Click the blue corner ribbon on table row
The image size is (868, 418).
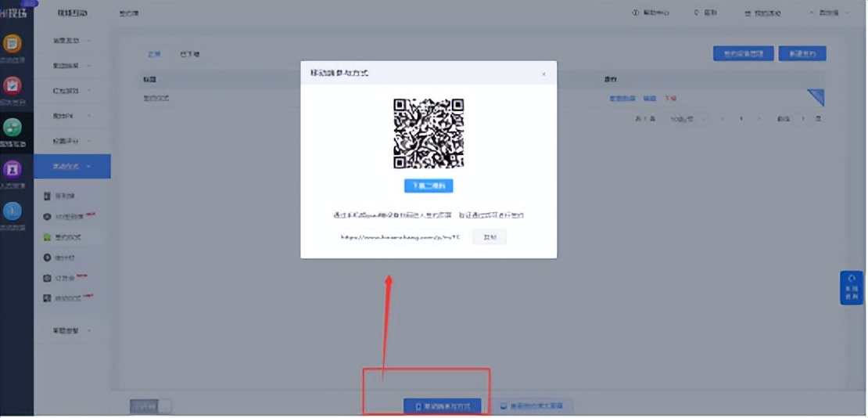[x=816, y=97]
